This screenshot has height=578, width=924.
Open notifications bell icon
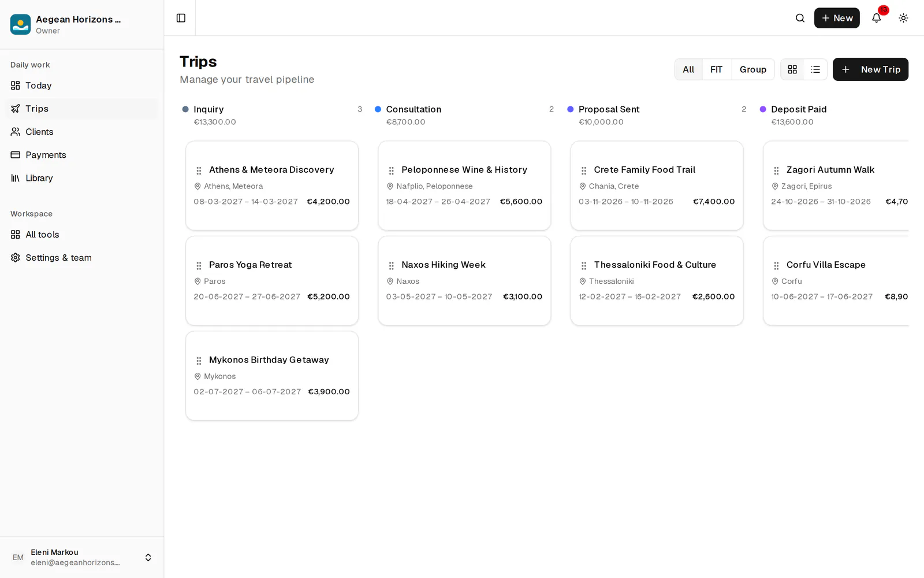coord(876,18)
